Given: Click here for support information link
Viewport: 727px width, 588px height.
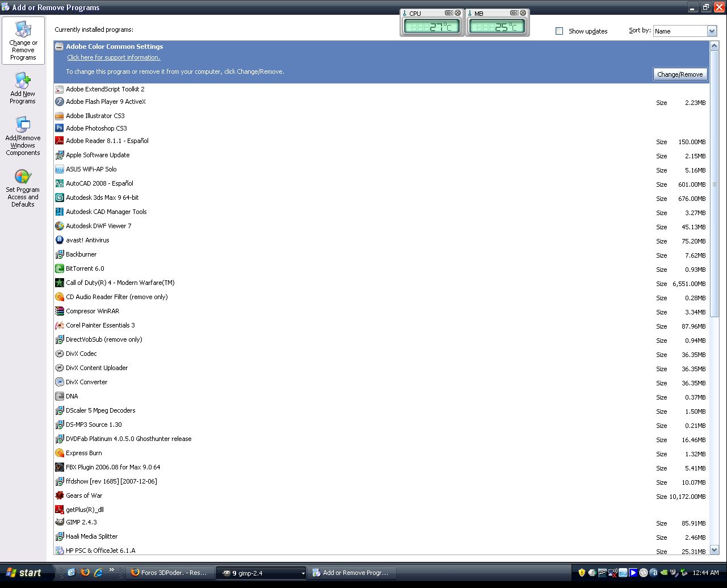Looking at the screenshot, I should click(114, 57).
